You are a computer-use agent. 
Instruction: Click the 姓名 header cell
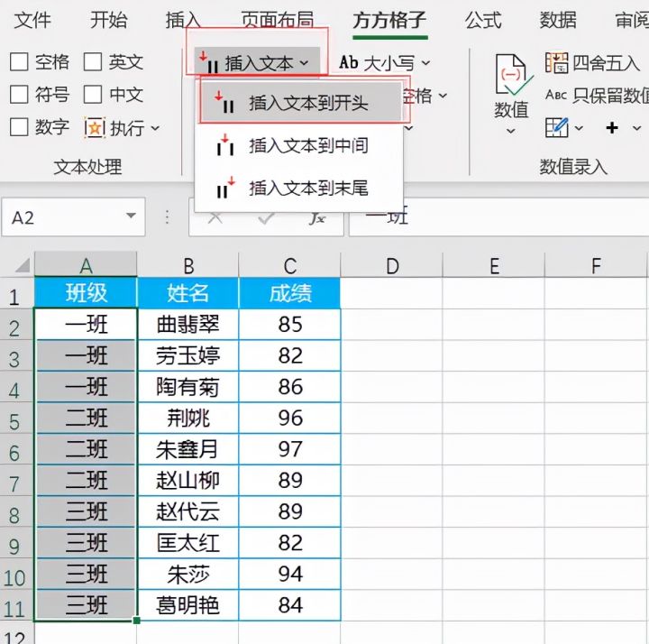[187, 293]
